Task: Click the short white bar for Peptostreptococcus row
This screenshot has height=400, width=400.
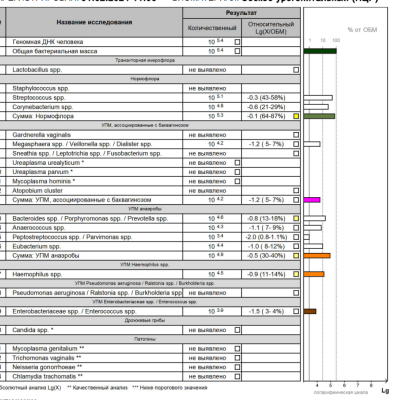Action: tap(307, 237)
